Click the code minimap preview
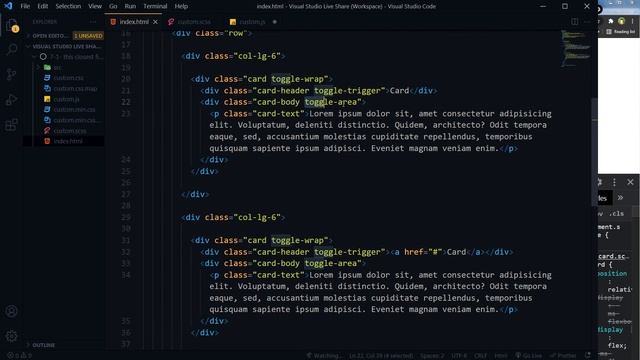The width and height of the screenshot is (640, 360). click(575, 49)
